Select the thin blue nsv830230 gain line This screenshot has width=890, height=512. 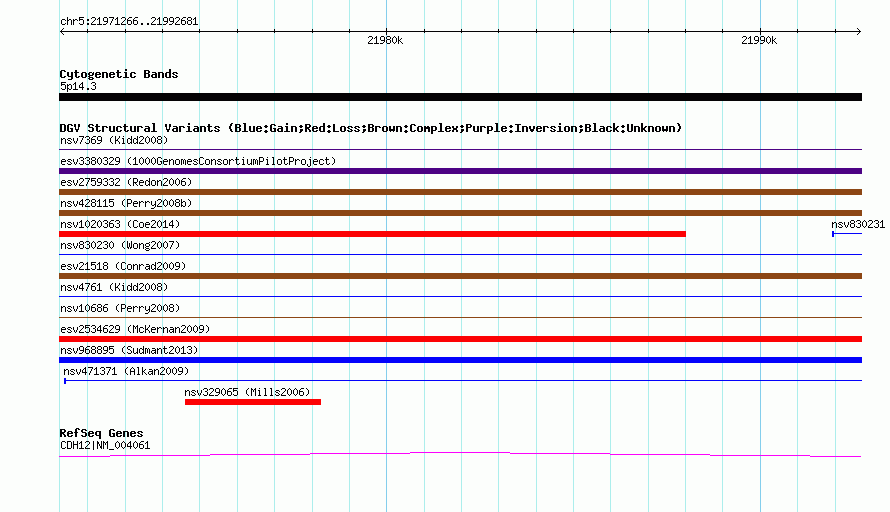(x=460, y=254)
